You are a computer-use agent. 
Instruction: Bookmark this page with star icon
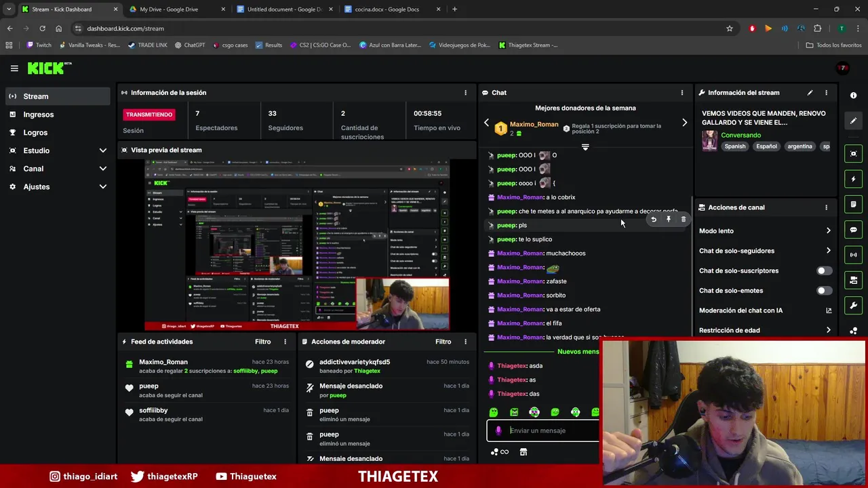point(730,28)
